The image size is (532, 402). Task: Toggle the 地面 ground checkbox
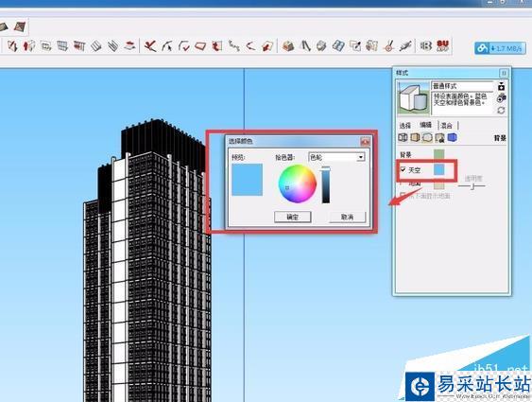(403, 184)
